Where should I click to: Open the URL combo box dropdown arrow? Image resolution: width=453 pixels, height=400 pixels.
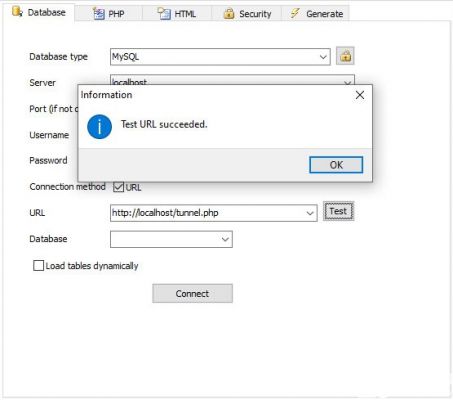point(310,213)
